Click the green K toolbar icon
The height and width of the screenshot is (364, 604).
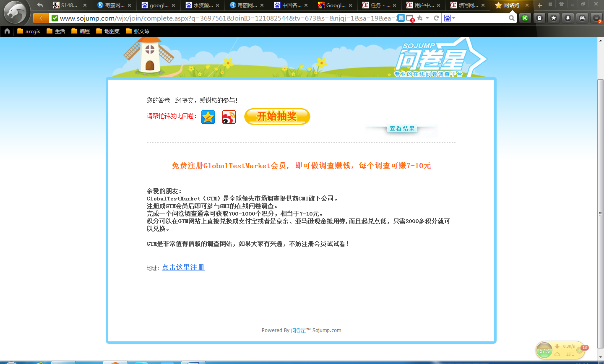(525, 18)
